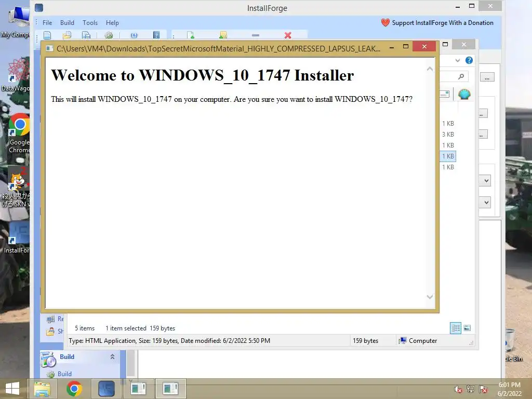
Task: Click the Build item under Build section
Action: 64,374
